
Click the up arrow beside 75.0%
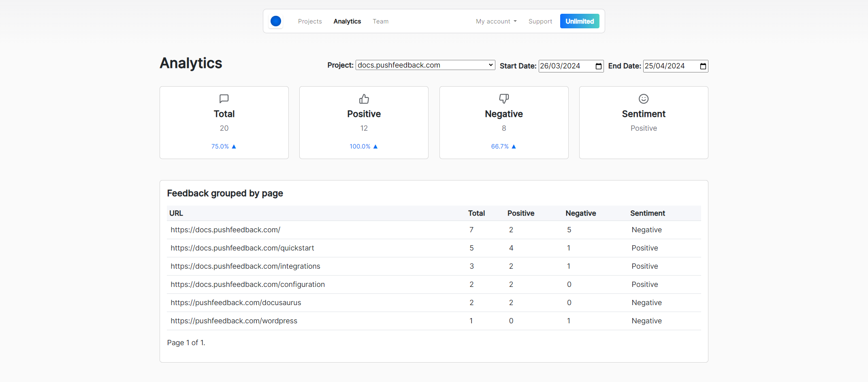(x=234, y=146)
